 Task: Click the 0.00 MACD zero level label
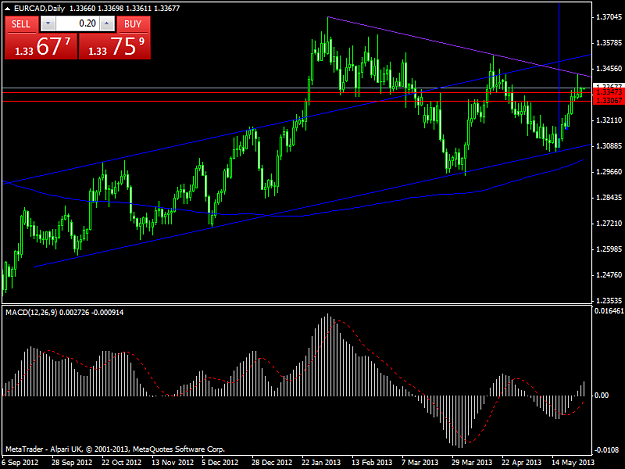tap(601, 395)
